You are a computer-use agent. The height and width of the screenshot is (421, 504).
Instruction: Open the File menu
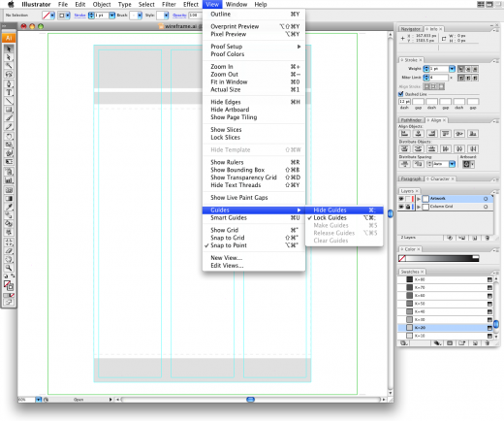coord(63,4)
